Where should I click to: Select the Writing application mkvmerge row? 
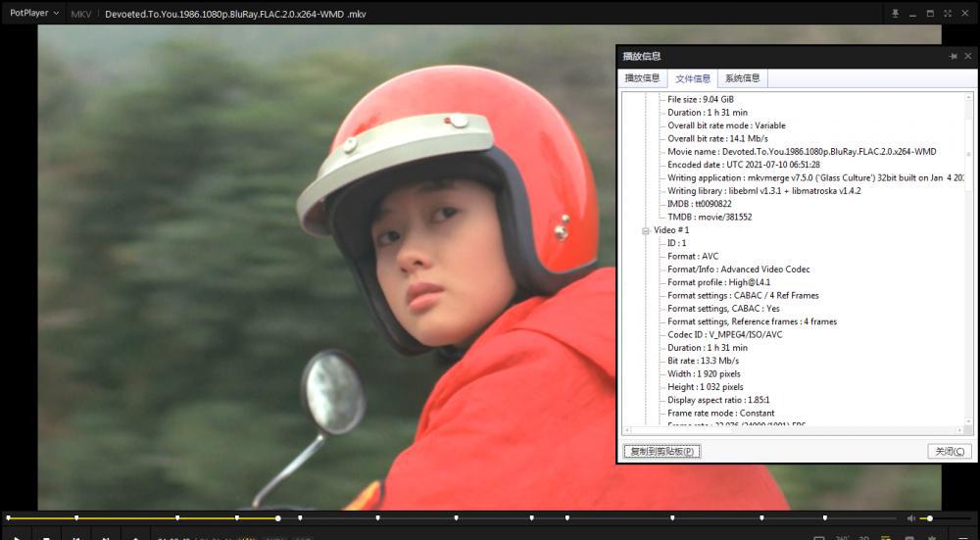point(815,178)
